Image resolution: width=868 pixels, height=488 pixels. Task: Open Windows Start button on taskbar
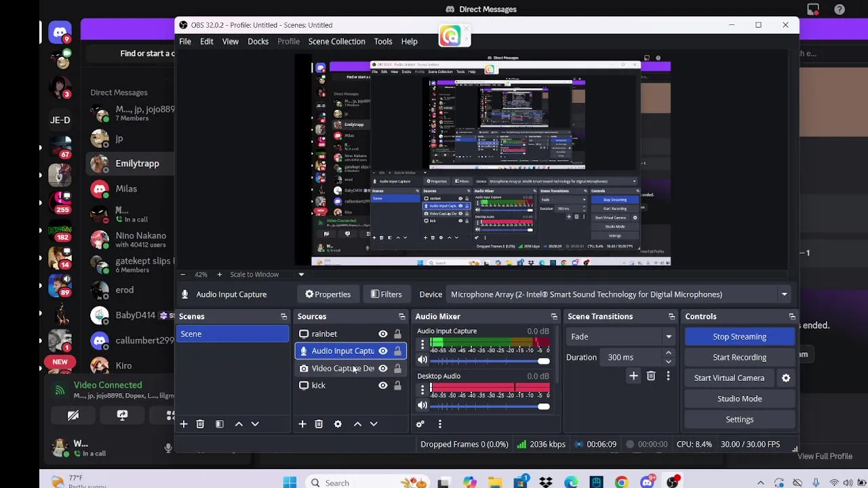coord(290,483)
